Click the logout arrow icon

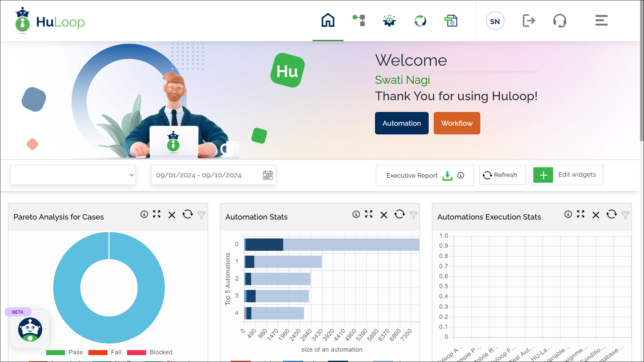tap(529, 20)
